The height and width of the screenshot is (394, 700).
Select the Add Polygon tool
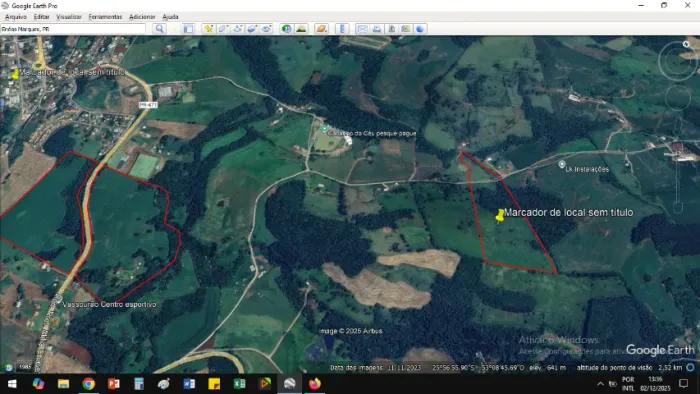(x=223, y=29)
